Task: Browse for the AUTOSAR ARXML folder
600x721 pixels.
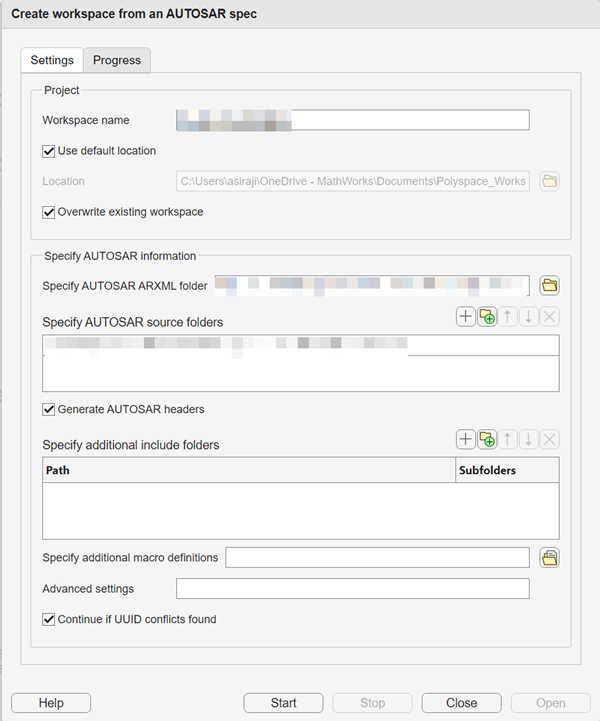Action: coord(549,286)
